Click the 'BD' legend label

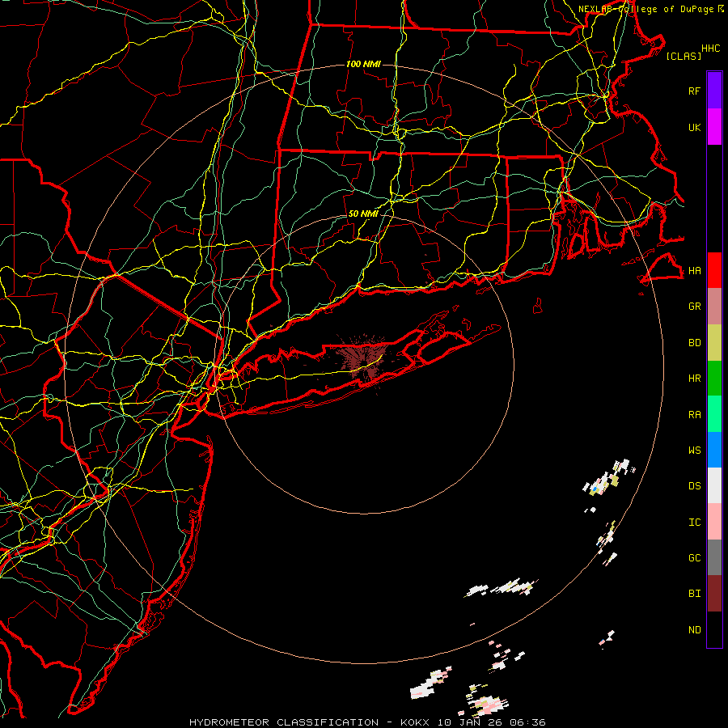tap(694, 343)
